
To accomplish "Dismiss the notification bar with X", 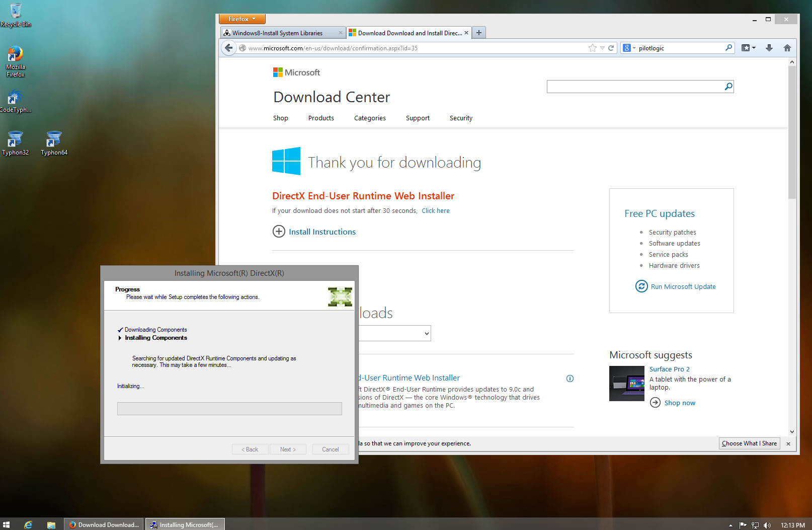I will click(x=788, y=443).
